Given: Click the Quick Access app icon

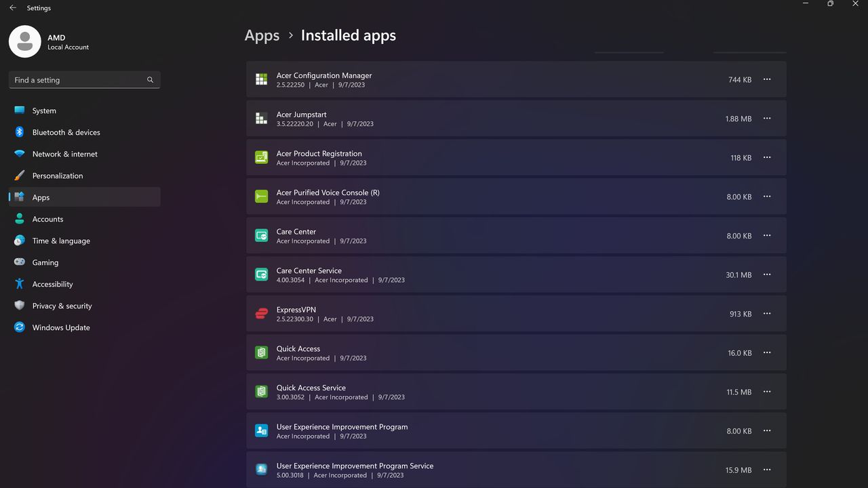Looking at the screenshot, I should (261, 352).
